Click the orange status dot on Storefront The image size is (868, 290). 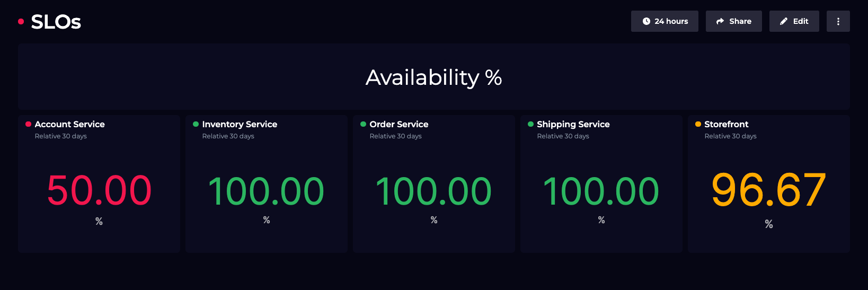pos(698,124)
